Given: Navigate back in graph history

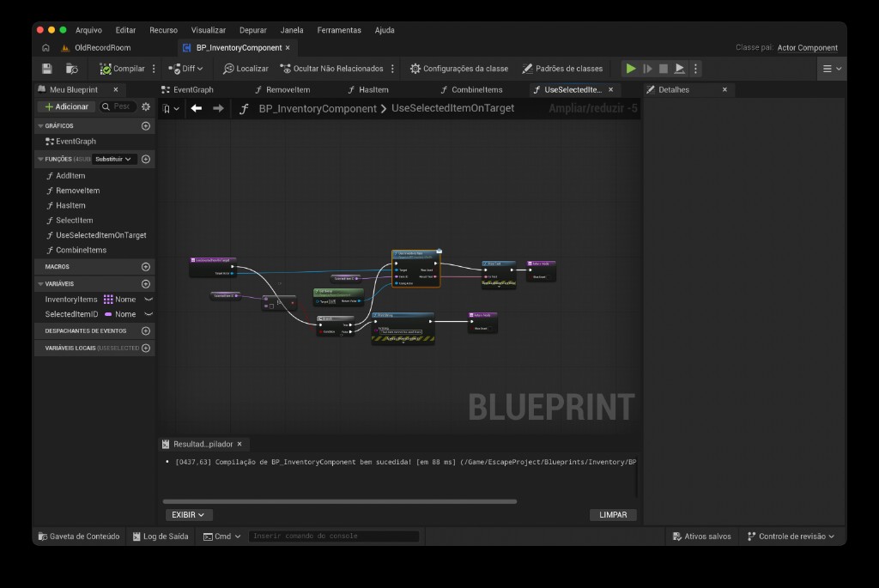Looking at the screenshot, I should 197,108.
